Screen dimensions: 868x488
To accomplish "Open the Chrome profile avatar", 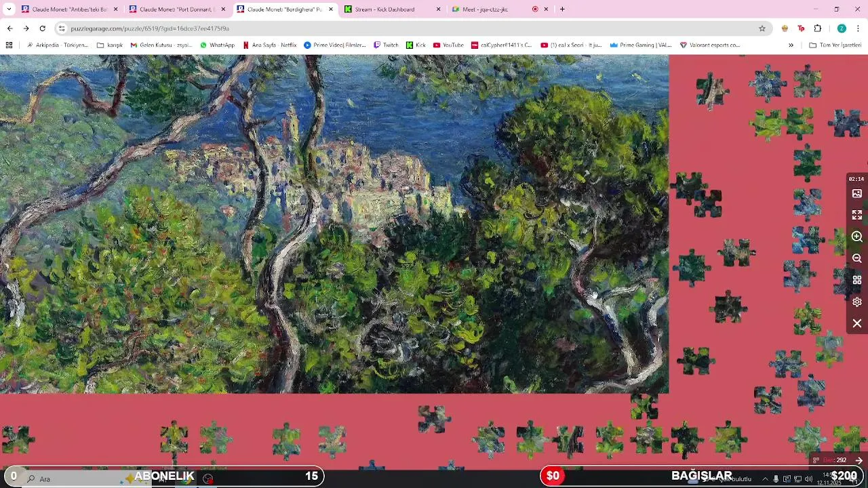I will pyautogui.click(x=842, y=28).
